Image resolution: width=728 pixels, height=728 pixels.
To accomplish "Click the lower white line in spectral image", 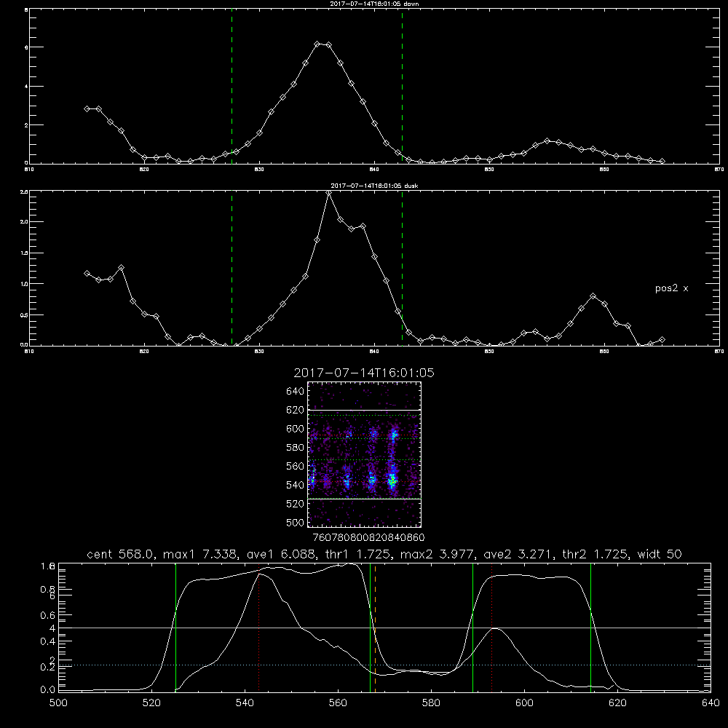I will pos(364,499).
